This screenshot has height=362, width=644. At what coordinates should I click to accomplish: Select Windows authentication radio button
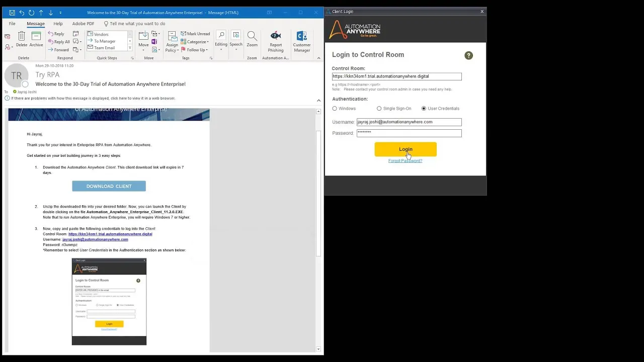coord(335,109)
